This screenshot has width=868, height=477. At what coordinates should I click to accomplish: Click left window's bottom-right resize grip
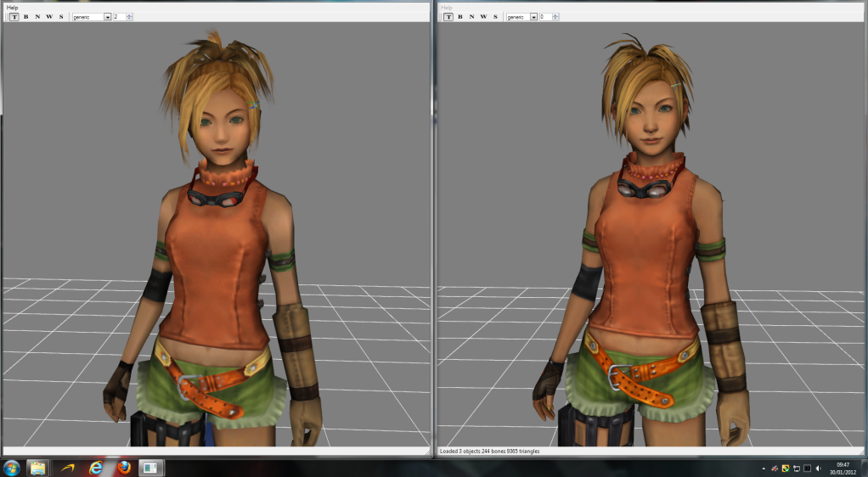coord(427,452)
